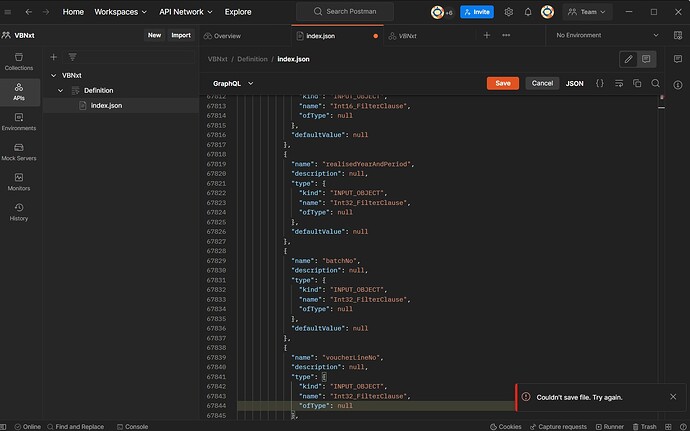Copy the definition with copy icon

(637, 83)
